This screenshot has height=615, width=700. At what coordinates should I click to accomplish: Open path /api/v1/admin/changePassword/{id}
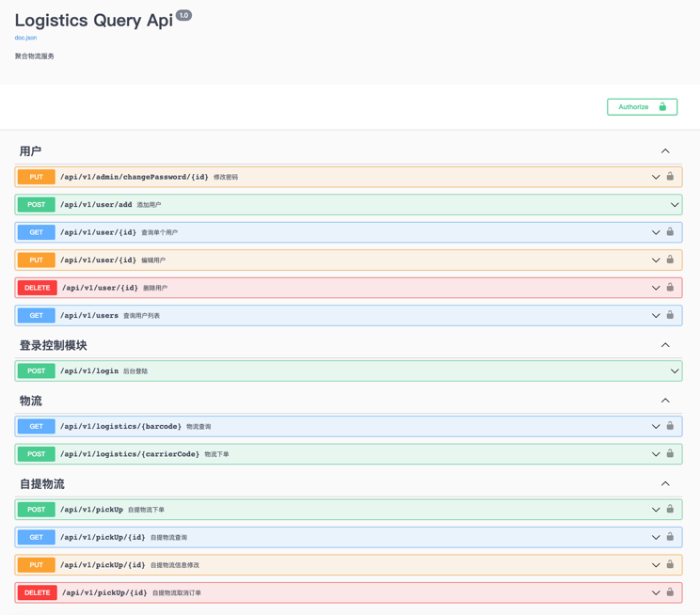click(135, 177)
